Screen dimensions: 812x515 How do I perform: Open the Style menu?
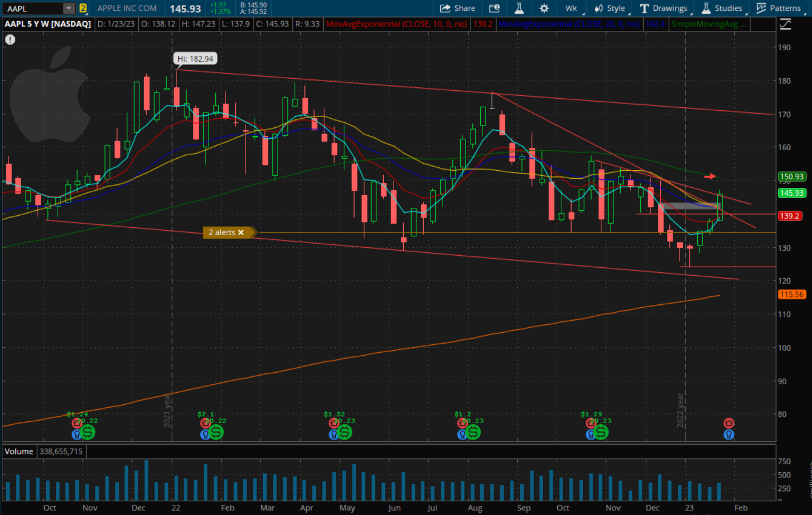610,8
